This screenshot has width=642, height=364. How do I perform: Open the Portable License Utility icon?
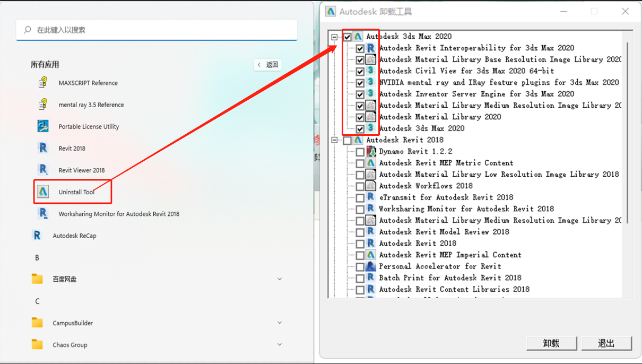(43, 126)
